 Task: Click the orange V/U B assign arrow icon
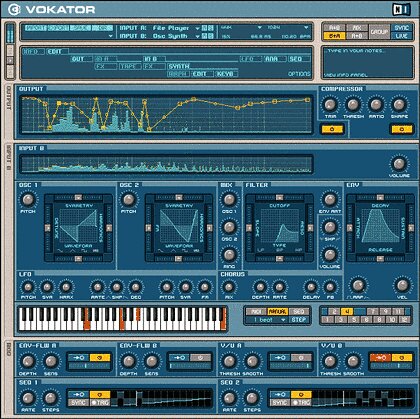(x=380, y=358)
